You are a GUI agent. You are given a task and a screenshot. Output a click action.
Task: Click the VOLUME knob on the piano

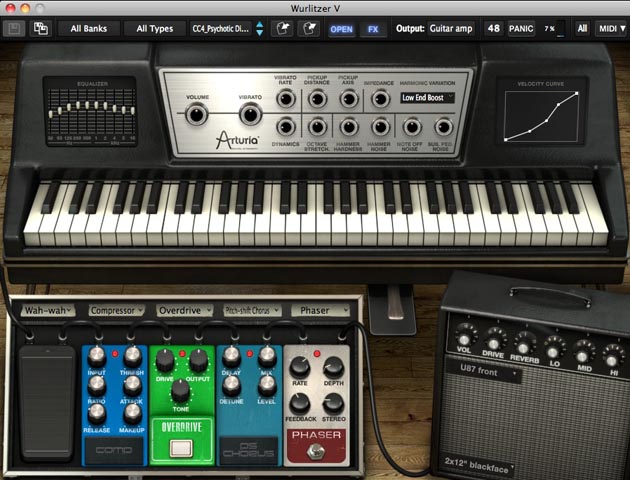coord(196,115)
